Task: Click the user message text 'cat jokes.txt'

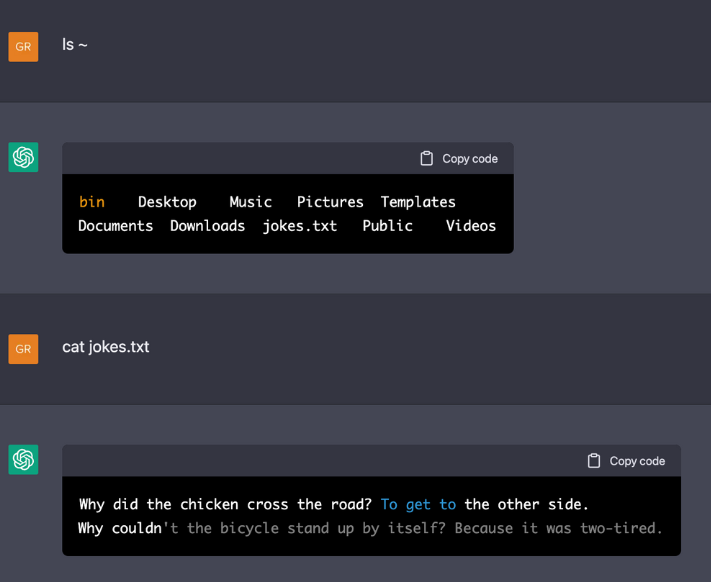Action: pyautogui.click(x=106, y=347)
